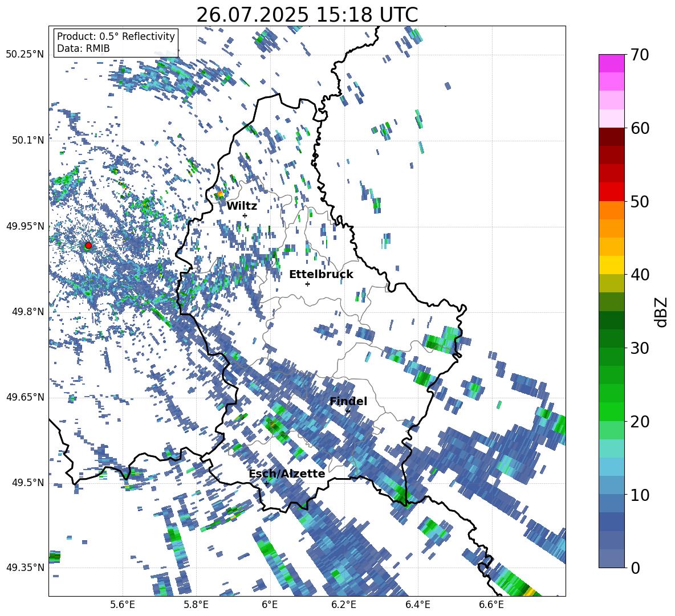Click the orange colorbar segment below 50
Screen dimensions: 675x616
click(x=611, y=210)
